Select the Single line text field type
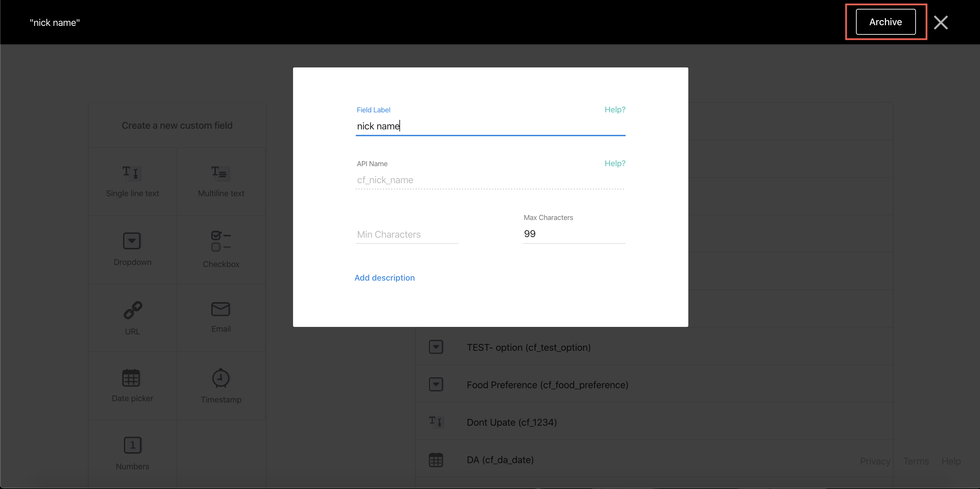This screenshot has height=489, width=980. [x=132, y=173]
